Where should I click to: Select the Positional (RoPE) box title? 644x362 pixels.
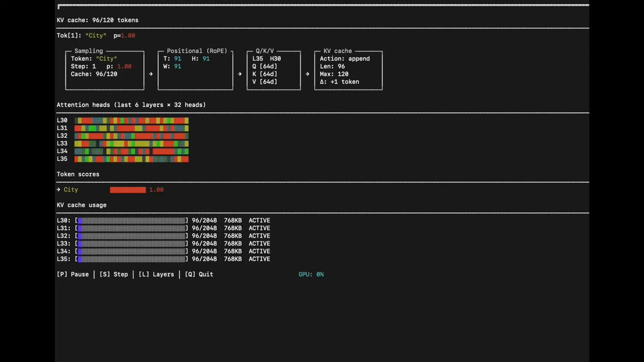tap(197, 51)
